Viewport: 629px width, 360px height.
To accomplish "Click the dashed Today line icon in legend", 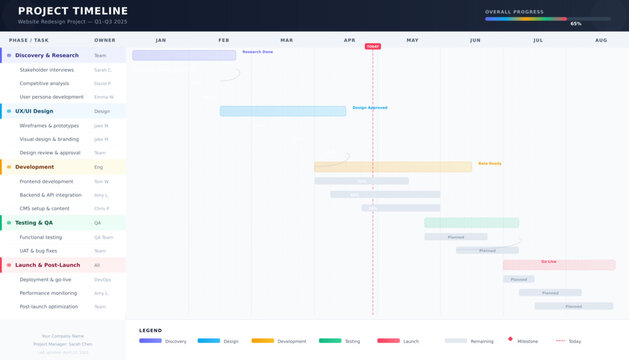I will [560, 341].
